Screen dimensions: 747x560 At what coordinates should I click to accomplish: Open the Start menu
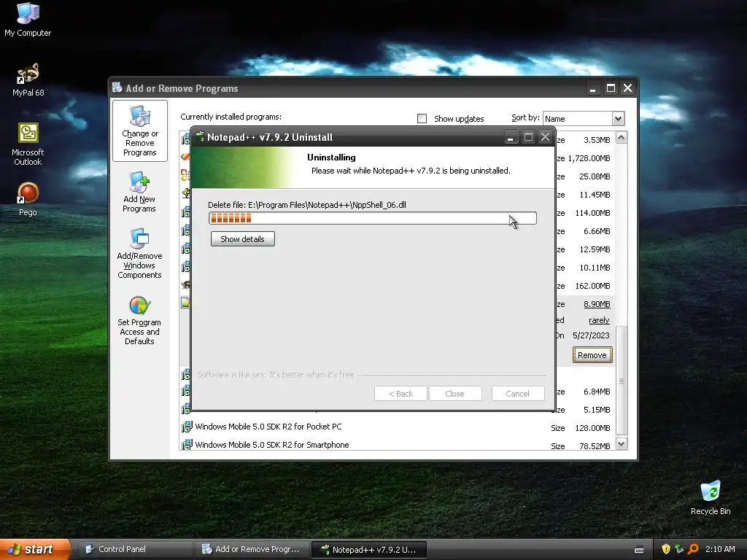[x=35, y=549]
